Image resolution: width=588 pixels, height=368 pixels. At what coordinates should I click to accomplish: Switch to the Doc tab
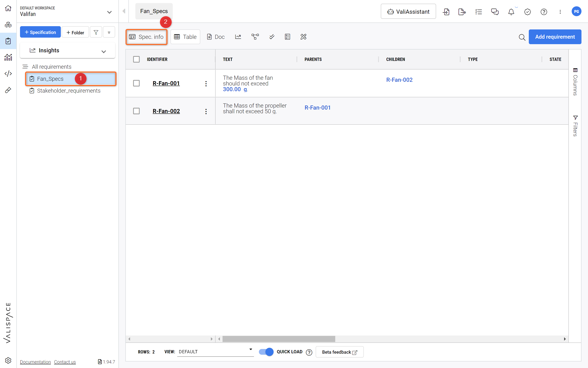coord(216,37)
